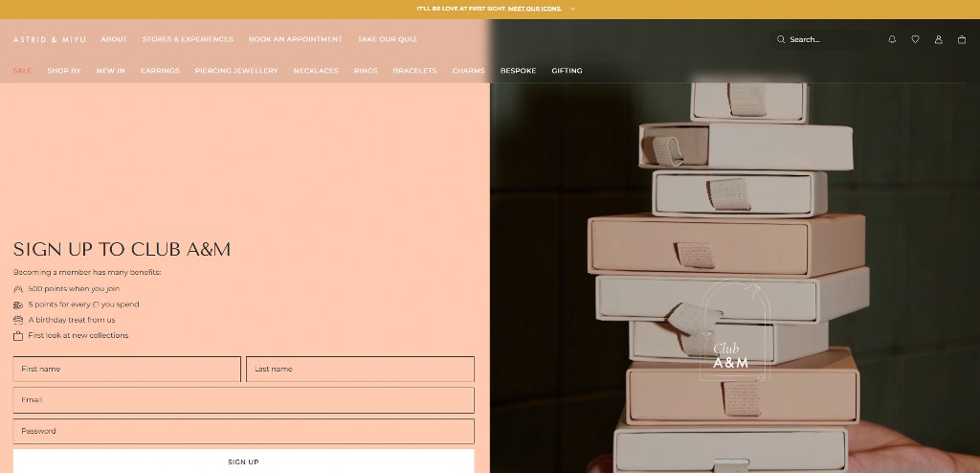The width and height of the screenshot is (980, 473).
Task: Click the first look bag icon
Action: [18, 336]
